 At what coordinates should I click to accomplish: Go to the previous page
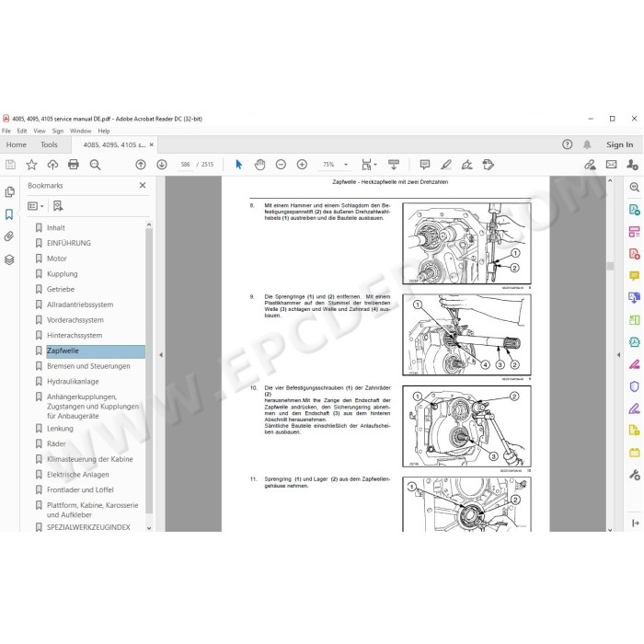(141, 165)
